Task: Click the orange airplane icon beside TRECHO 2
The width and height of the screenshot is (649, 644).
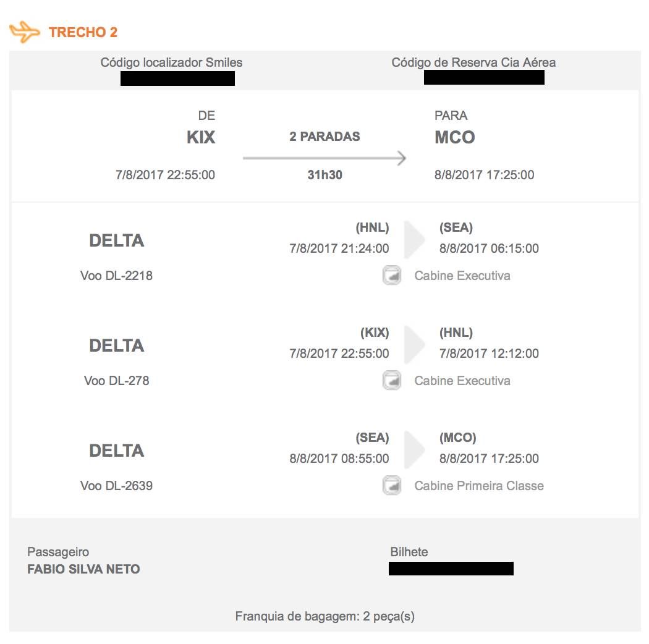Action: 25,32
